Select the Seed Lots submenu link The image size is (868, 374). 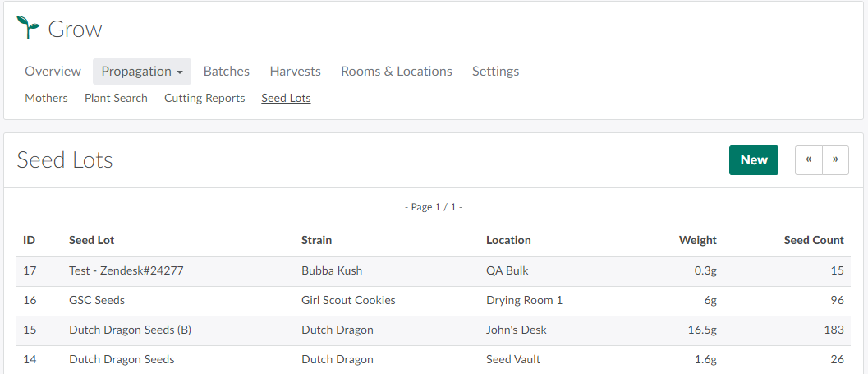286,98
